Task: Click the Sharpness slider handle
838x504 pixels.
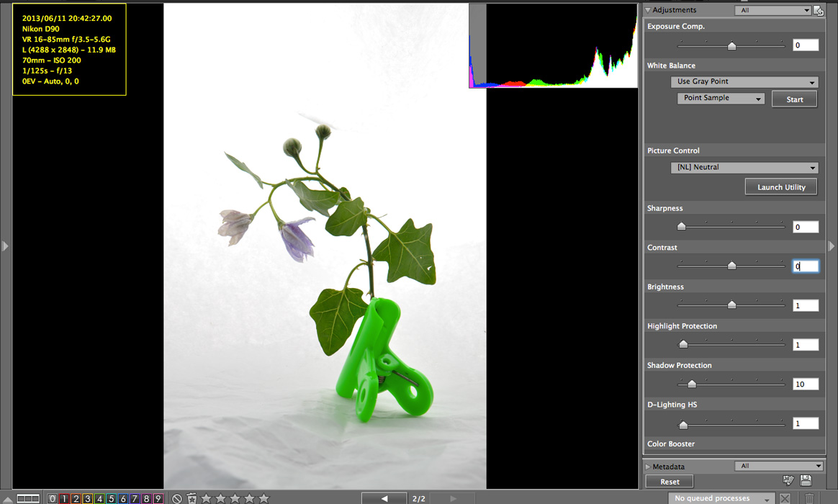Action: tap(681, 227)
